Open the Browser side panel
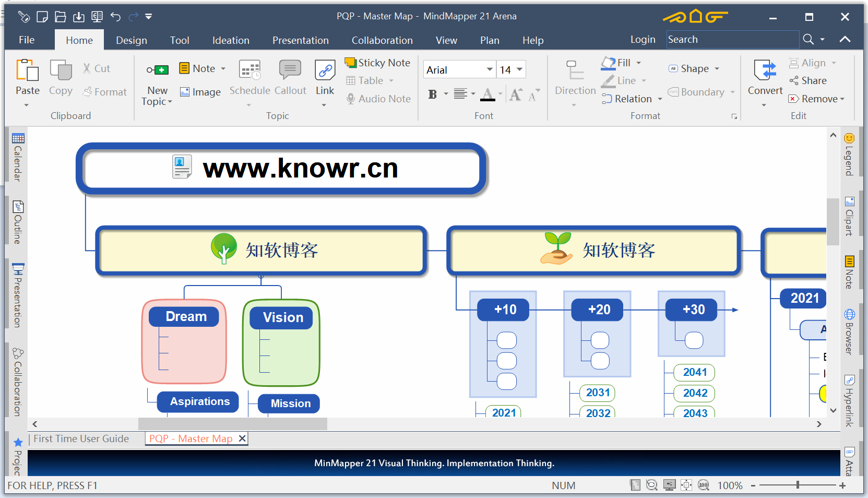 [849, 332]
